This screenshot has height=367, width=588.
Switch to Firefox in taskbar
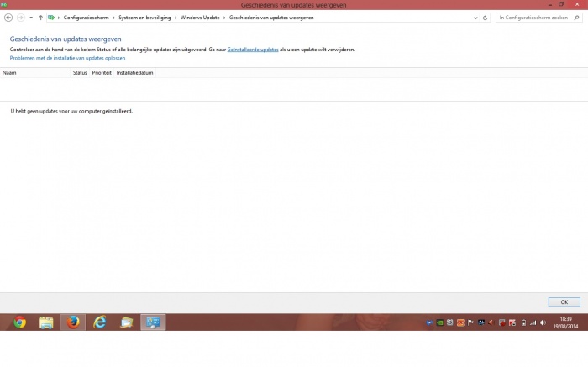click(x=73, y=322)
